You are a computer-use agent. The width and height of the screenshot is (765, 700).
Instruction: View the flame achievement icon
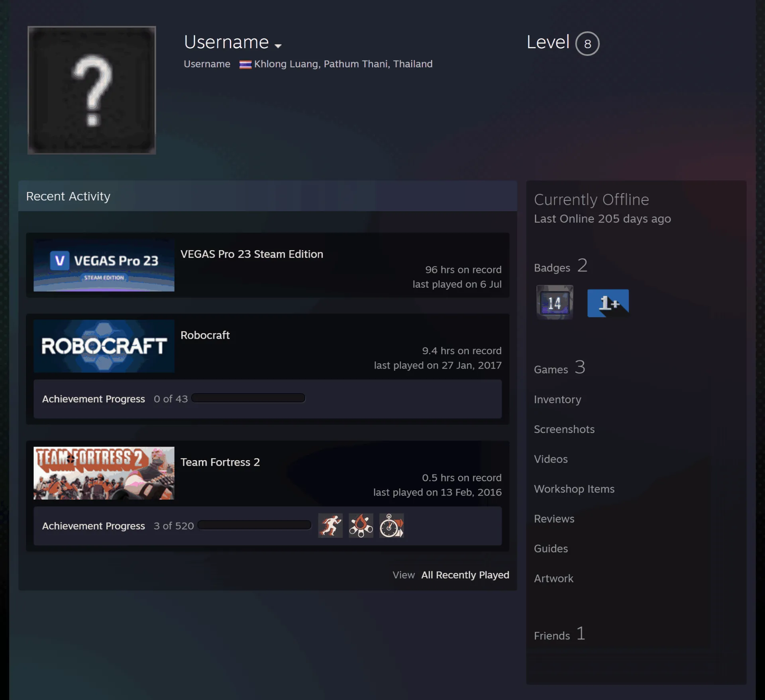(361, 525)
